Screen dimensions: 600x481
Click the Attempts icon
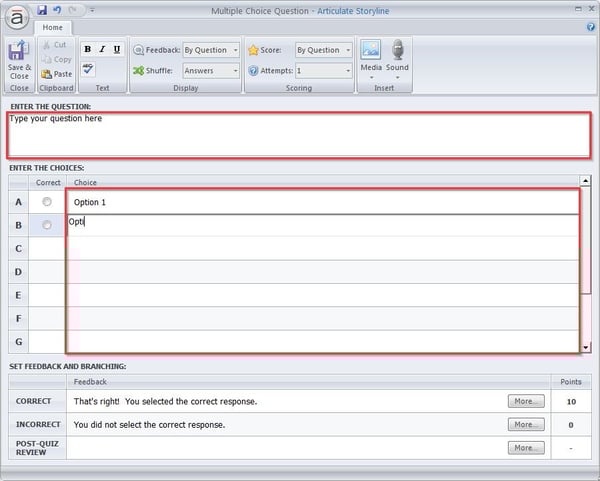[x=253, y=71]
